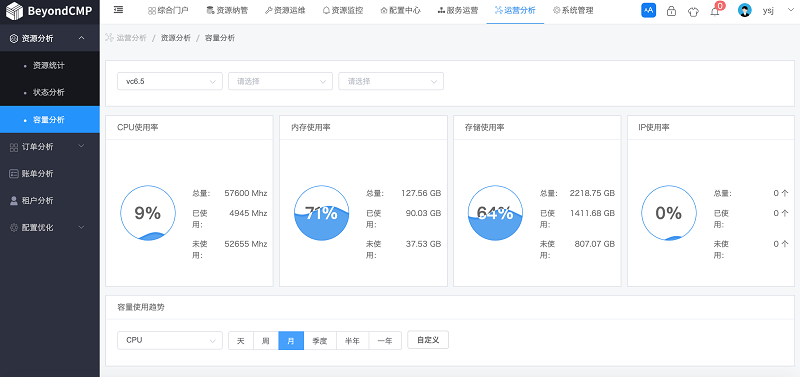Open 账单分析 in the sidebar
Image resolution: width=800 pixels, height=377 pixels.
click(37, 174)
